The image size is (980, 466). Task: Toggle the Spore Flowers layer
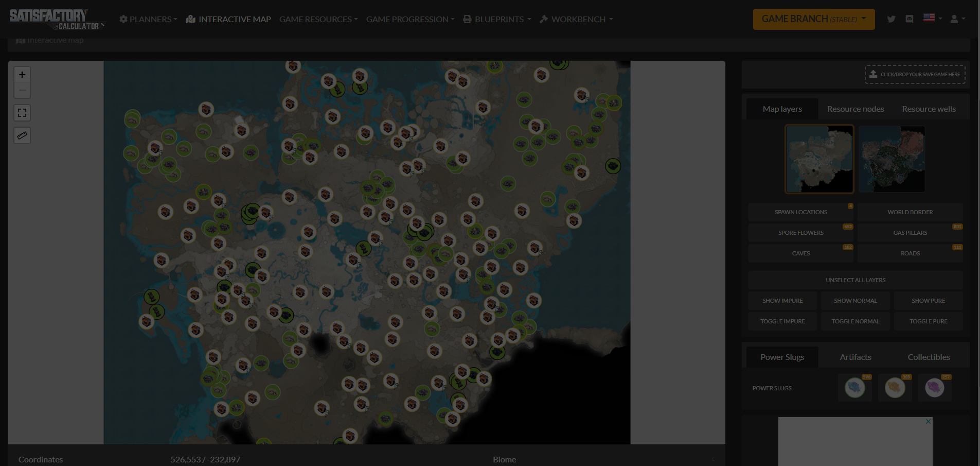pos(800,233)
